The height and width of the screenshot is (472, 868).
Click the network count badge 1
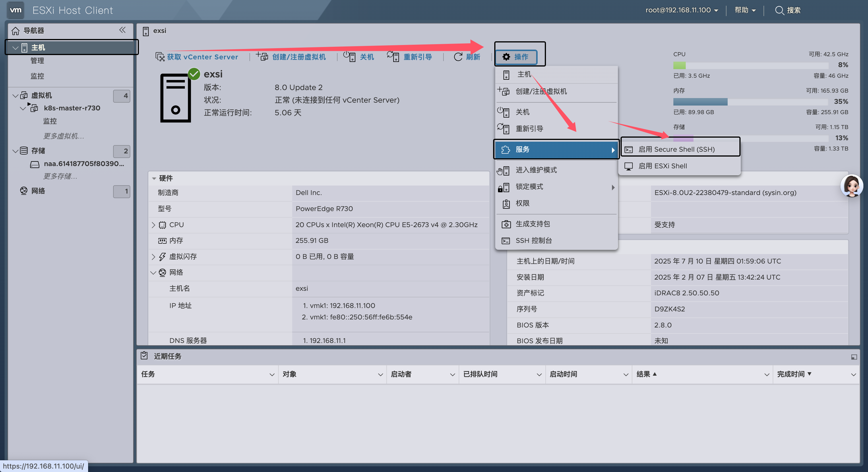click(x=122, y=192)
